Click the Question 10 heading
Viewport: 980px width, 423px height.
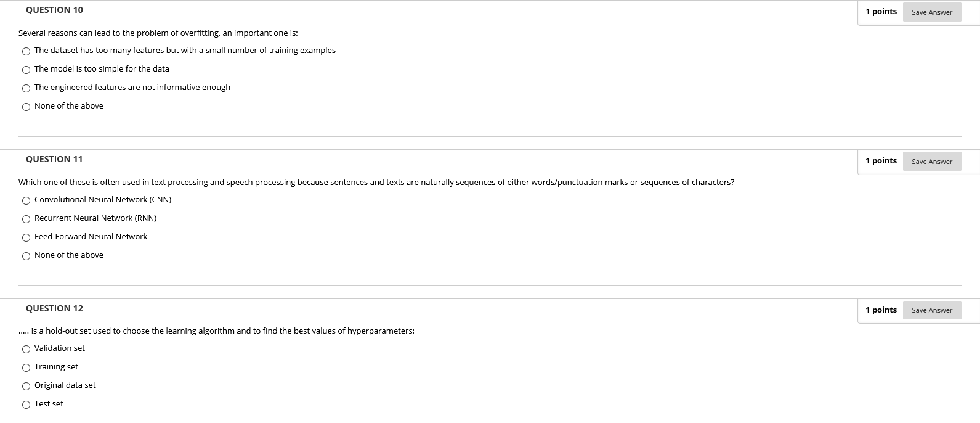coord(54,10)
